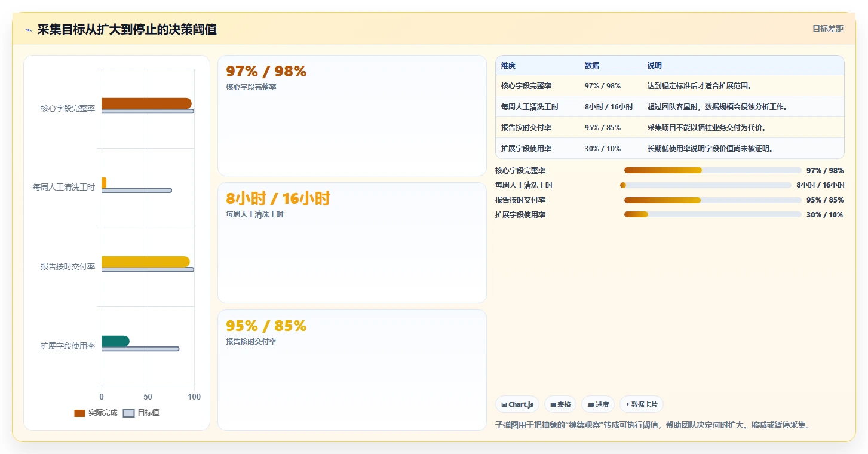Click the 报告按时交付率 chart axis label
Screen dimensions: 868x454
68,266
